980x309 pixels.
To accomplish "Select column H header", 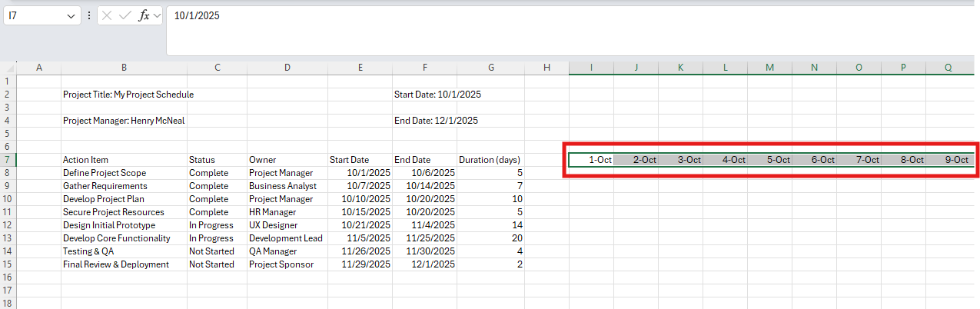I will 546,68.
